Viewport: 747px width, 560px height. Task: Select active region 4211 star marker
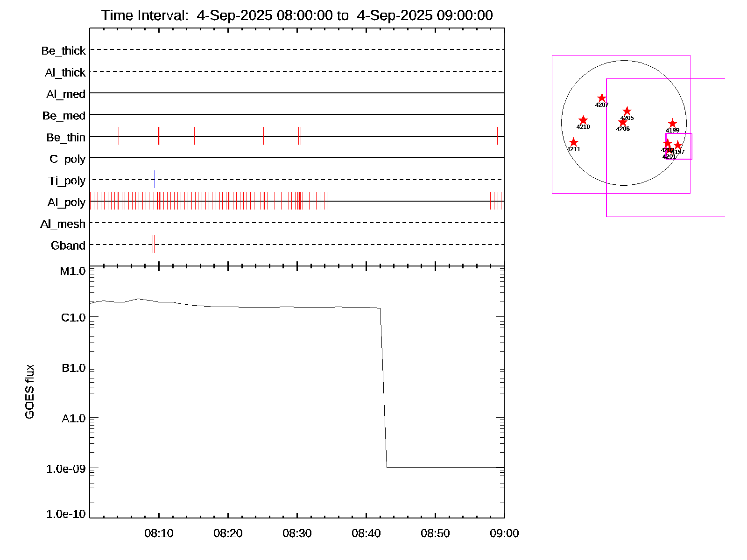click(574, 142)
